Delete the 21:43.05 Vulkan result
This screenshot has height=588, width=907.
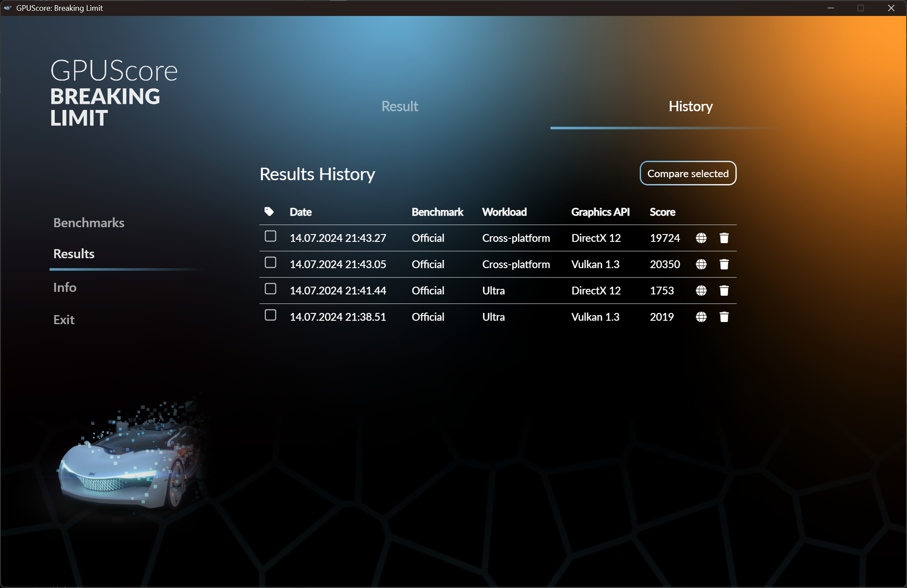point(724,264)
